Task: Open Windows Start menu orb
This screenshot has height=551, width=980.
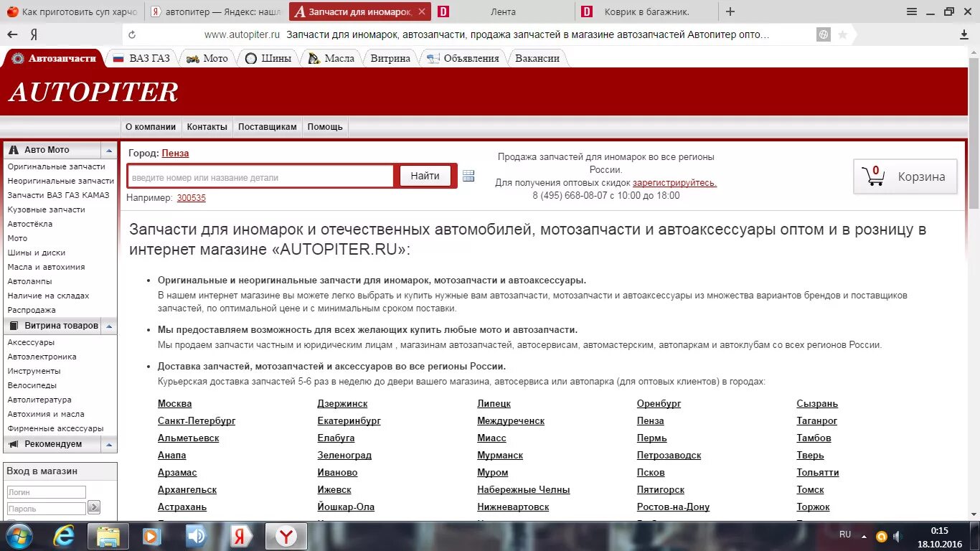Action: click(x=20, y=536)
